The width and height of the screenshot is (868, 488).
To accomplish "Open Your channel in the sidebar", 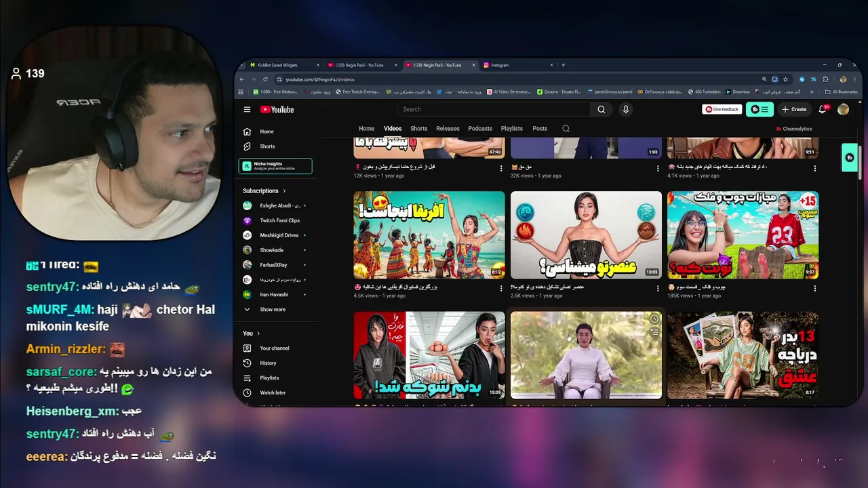I will [275, 348].
